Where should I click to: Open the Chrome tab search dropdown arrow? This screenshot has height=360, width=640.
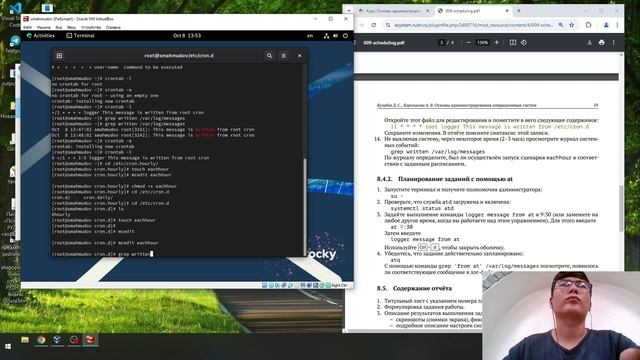(349, 11)
